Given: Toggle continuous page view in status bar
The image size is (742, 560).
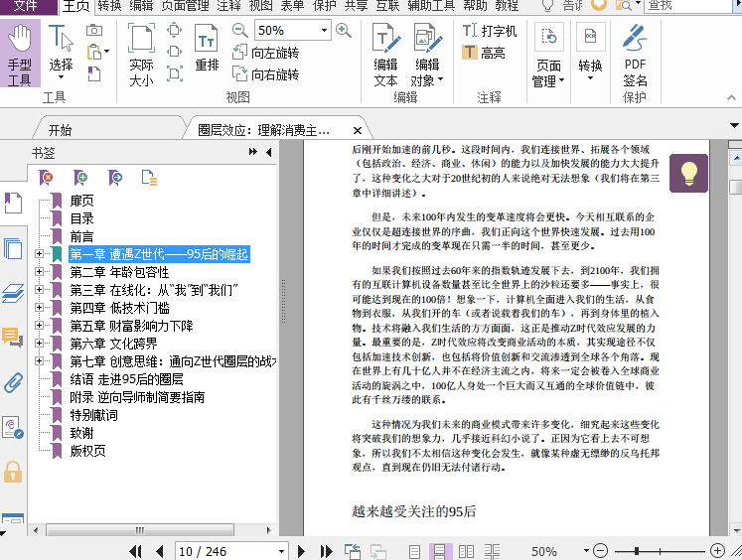Looking at the screenshot, I should click(x=441, y=551).
